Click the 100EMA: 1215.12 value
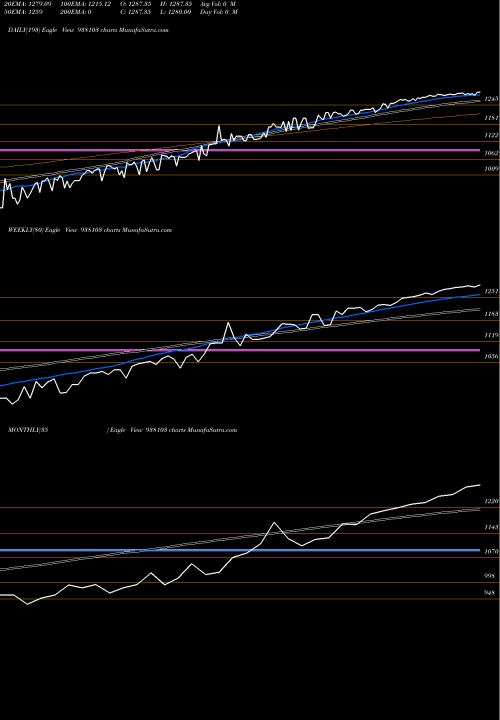Screen dimensions: 500x720 pyautogui.click(x=86, y=4)
